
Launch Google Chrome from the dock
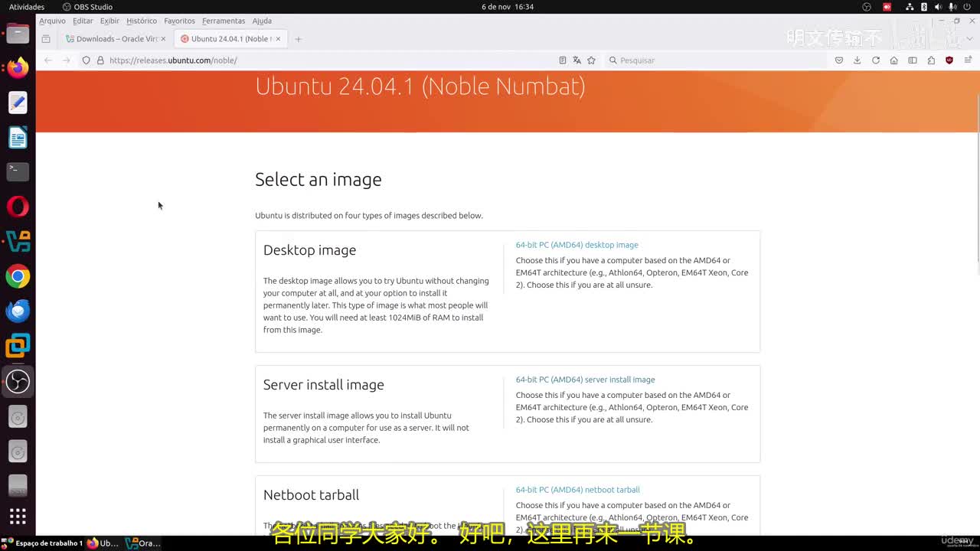18,276
